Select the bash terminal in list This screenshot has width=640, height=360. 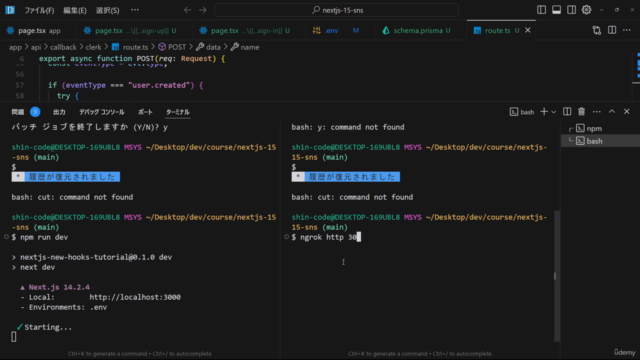600,141
